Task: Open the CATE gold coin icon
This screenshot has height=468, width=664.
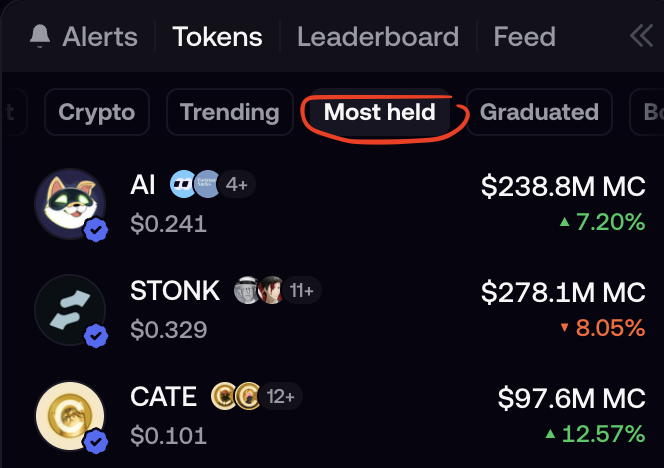Action: click(x=70, y=416)
